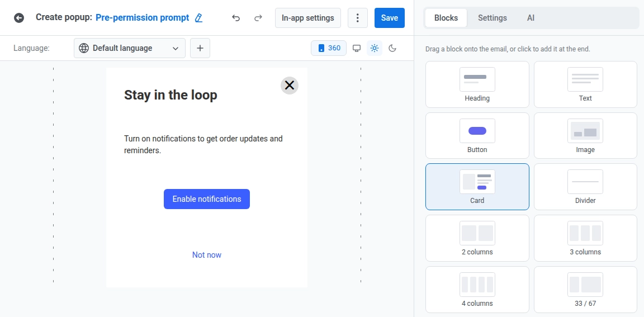Viewport: 644px width, 317px height.
Task: Add a Divider block
Action: [x=585, y=187]
